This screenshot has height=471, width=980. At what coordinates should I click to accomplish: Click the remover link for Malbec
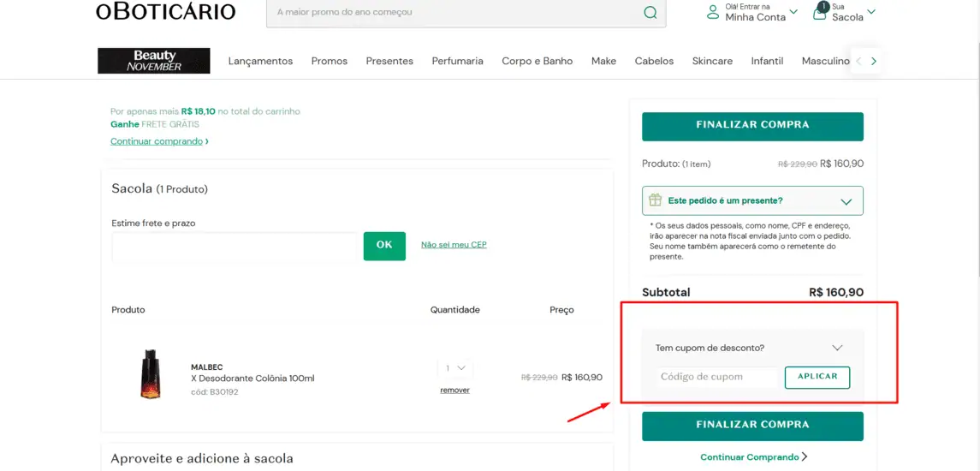(455, 391)
